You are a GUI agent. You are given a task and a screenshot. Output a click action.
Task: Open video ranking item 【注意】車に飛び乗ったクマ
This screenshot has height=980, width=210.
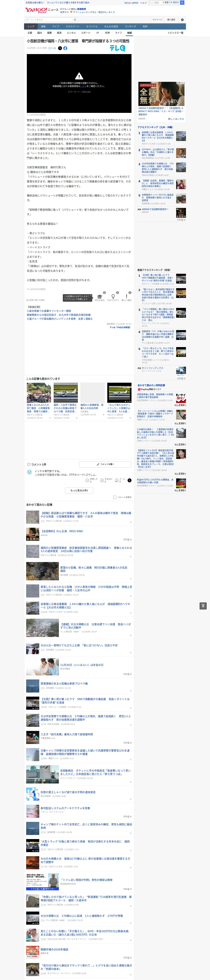pos(158,278)
